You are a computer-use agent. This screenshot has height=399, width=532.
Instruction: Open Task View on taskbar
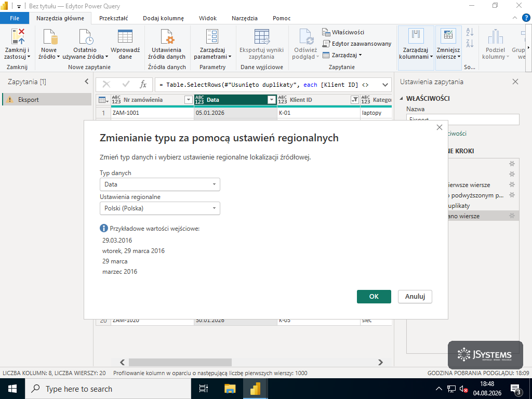203,389
